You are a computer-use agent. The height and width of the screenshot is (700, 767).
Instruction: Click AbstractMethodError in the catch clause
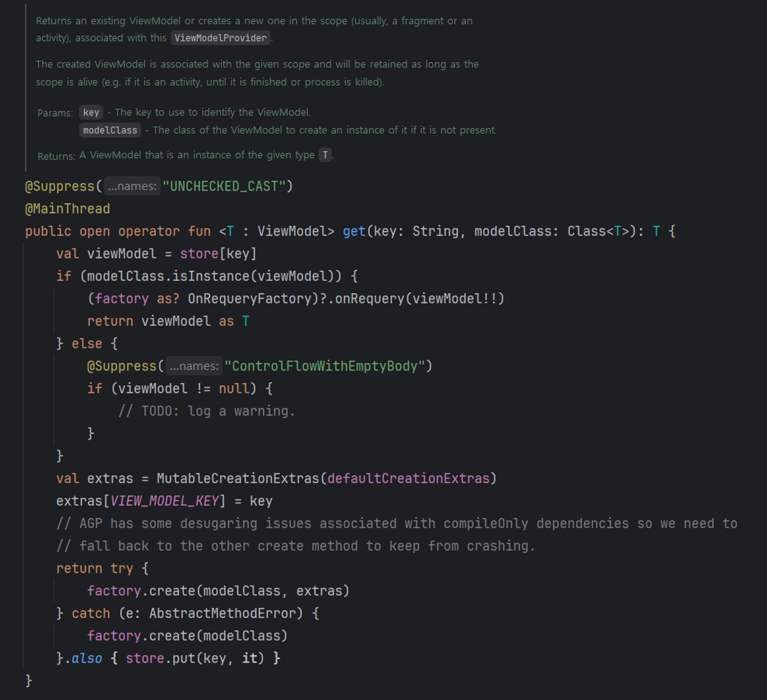pyautogui.click(x=222, y=614)
